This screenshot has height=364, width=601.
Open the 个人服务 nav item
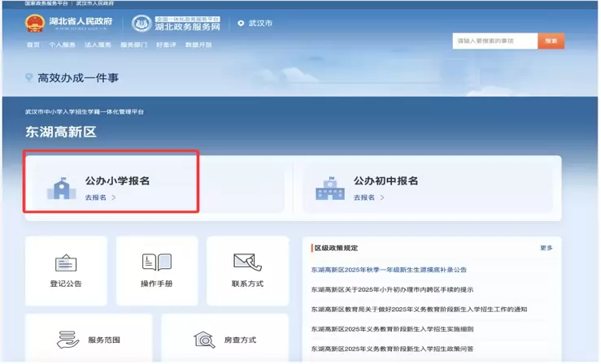pos(62,45)
